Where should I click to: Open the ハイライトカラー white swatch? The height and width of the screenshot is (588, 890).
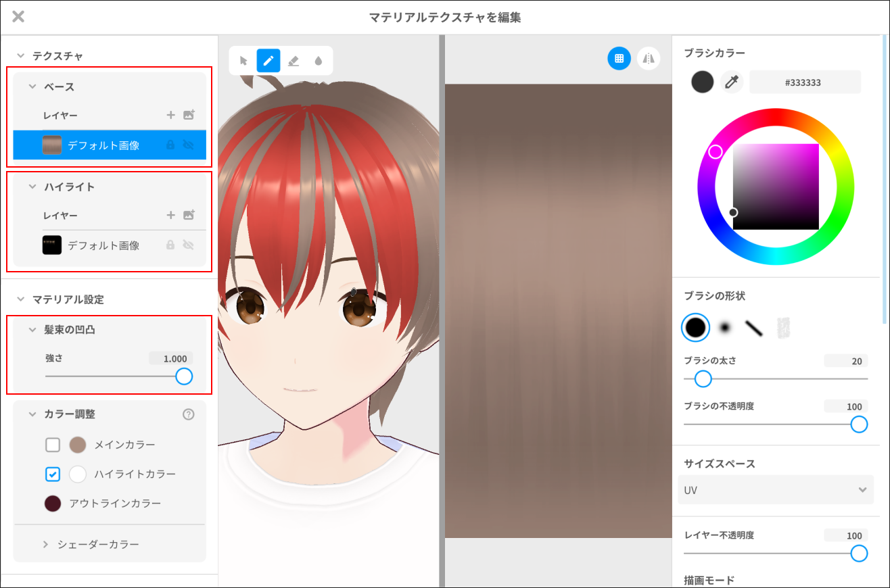click(x=78, y=474)
